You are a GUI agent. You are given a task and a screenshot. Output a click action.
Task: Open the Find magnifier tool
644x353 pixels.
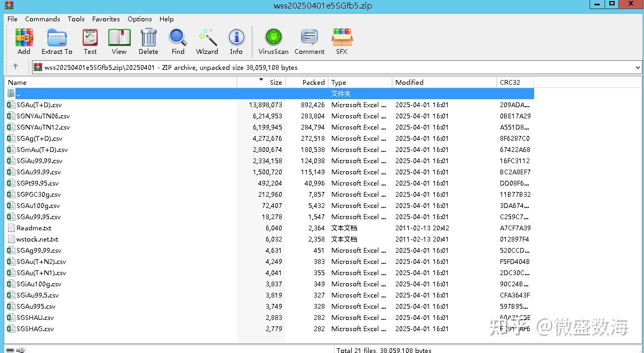[178, 41]
